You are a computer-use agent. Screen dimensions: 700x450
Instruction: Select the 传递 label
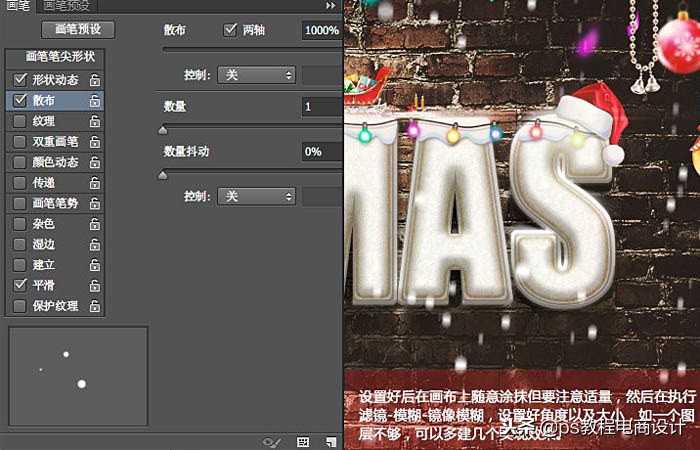tap(44, 183)
